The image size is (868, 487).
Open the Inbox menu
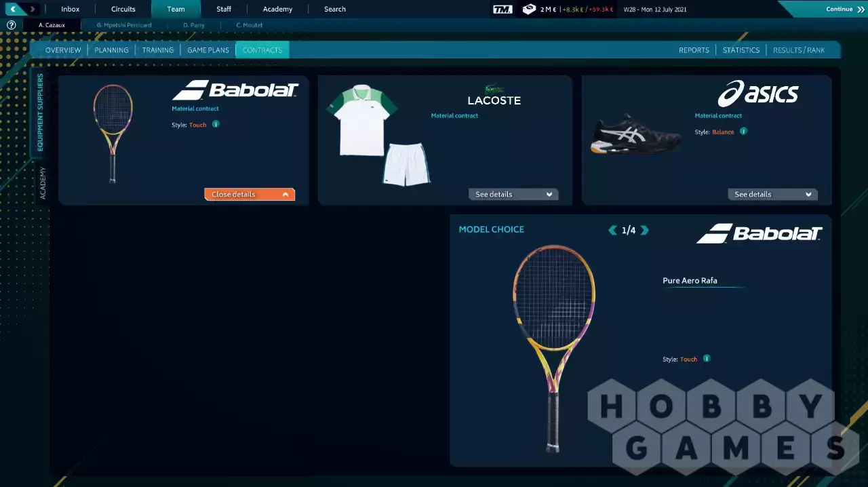(70, 9)
